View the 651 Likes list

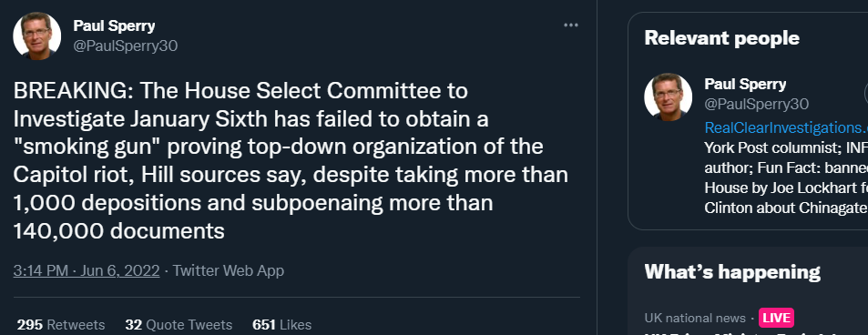pyautogui.click(x=281, y=324)
